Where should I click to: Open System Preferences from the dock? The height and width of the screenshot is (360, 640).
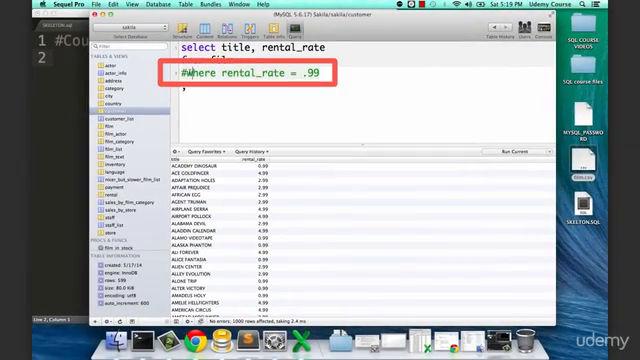(x=275, y=341)
